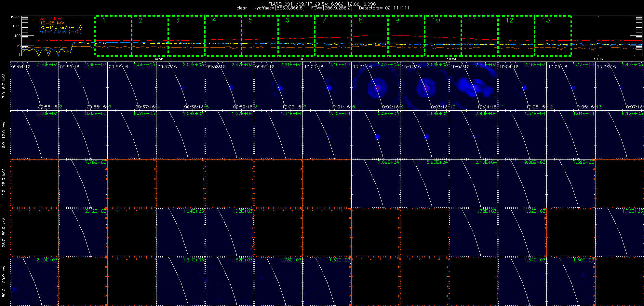Image resolution: width=644 pixels, height=306 pixels.
Task: Open the 3-6 keV image starting 09:54:16
Action: 34,86
